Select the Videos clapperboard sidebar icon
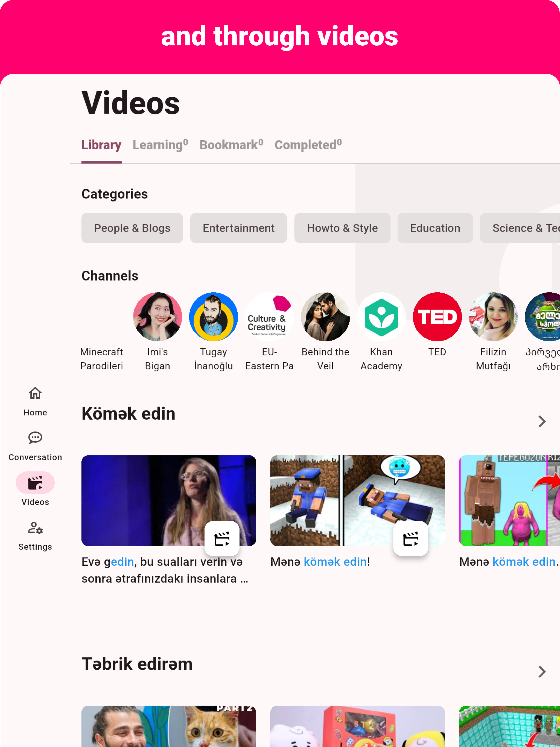 (x=35, y=483)
